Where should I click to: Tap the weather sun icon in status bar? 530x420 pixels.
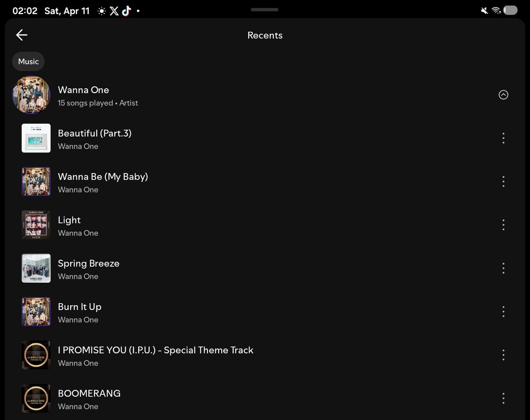[x=102, y=11]
